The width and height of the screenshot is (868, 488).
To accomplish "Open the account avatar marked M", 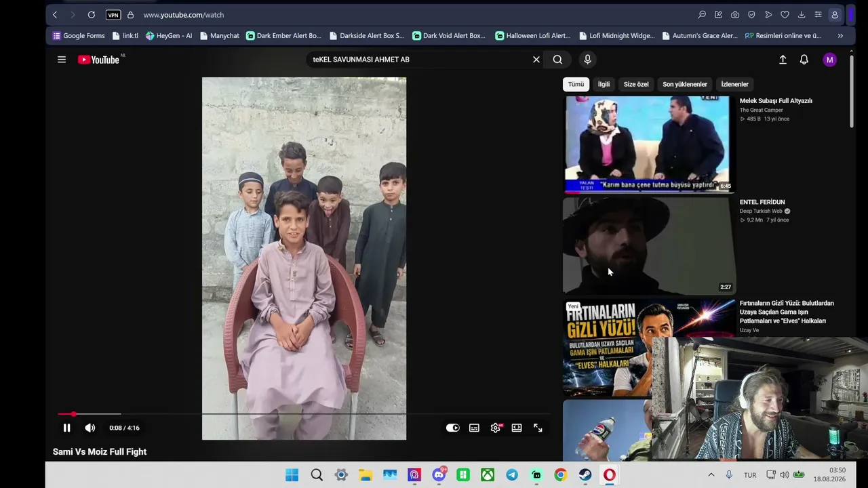I will [x=829, y=60].
